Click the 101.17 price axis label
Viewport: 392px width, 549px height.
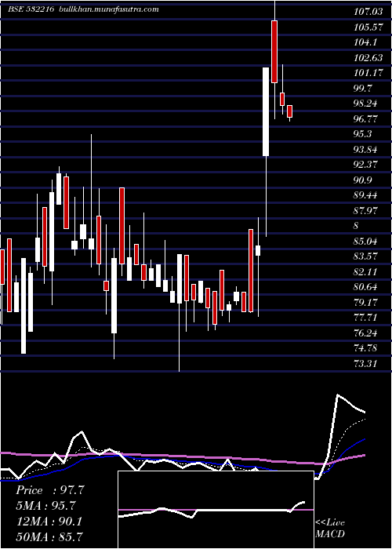point(368,73)
